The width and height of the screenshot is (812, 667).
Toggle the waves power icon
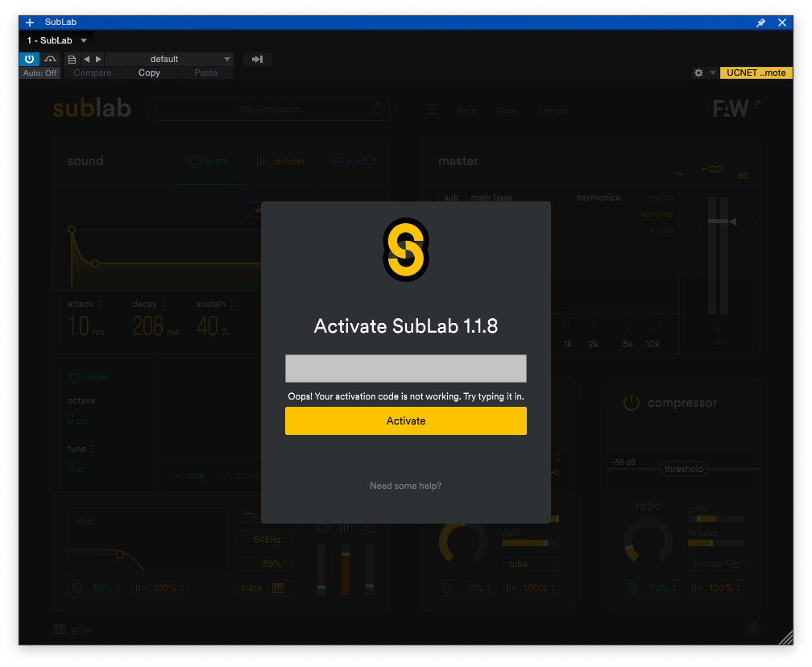pyautogui.click(x=74, y=376)
